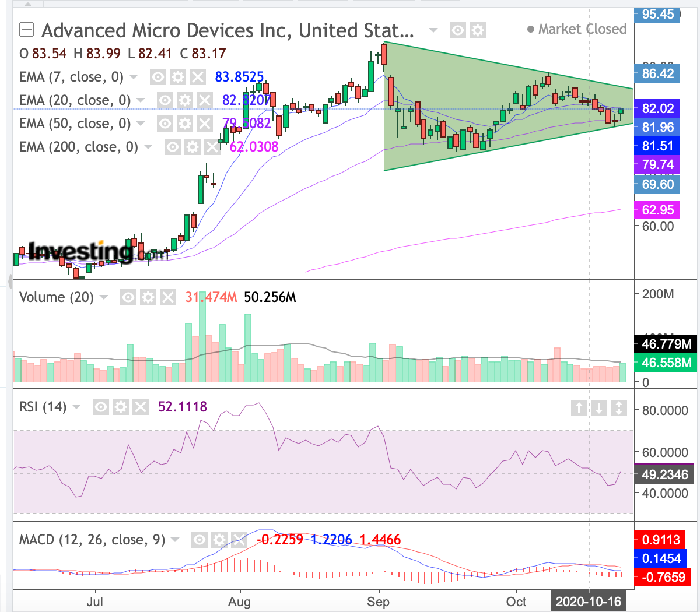Click the 49.2346 RSI value label

click(x=664, y=474)
